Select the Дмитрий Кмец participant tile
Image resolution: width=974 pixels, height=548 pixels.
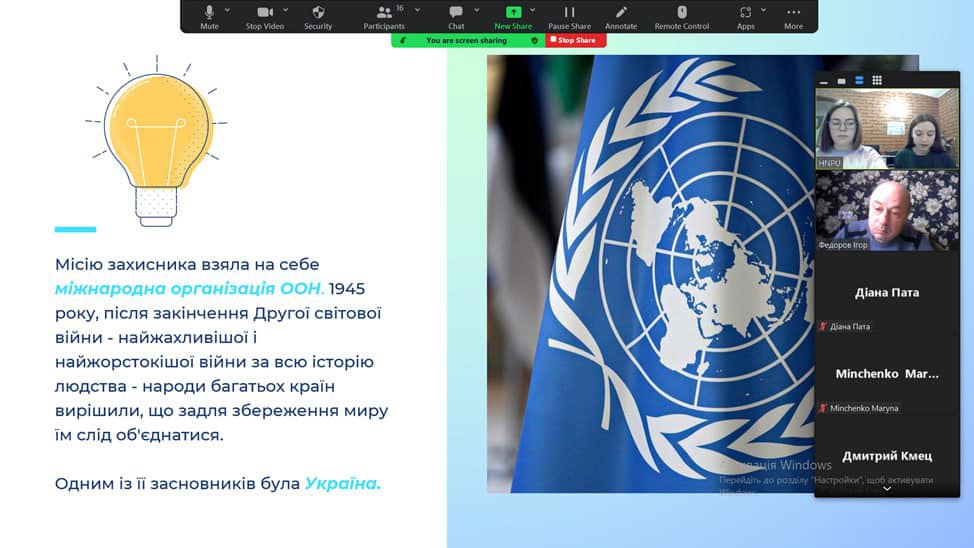[887, 455]
